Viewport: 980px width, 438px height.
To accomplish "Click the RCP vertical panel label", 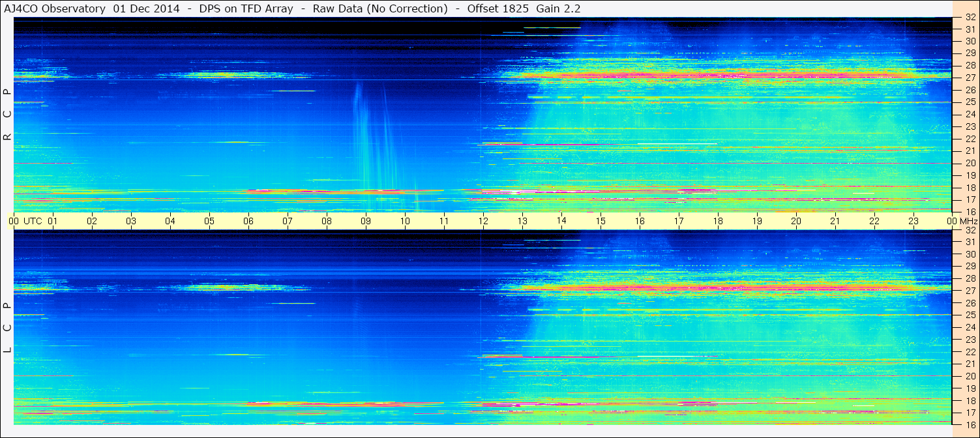I will pyautogui.click(x=7, y=114).
